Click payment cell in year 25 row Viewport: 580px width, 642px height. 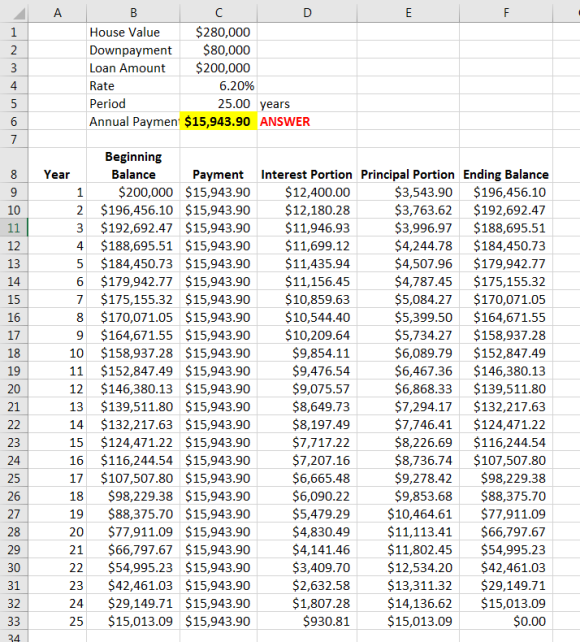(219, 621)
